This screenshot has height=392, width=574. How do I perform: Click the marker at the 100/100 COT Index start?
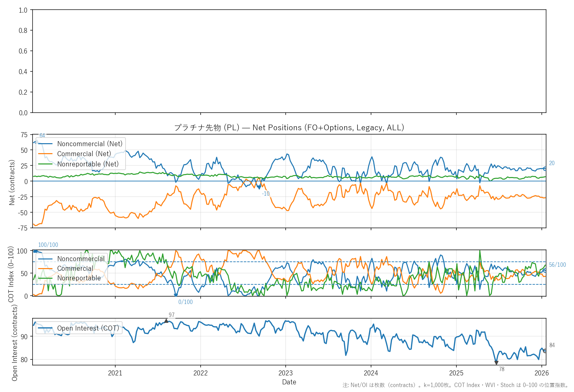(35, 251)
